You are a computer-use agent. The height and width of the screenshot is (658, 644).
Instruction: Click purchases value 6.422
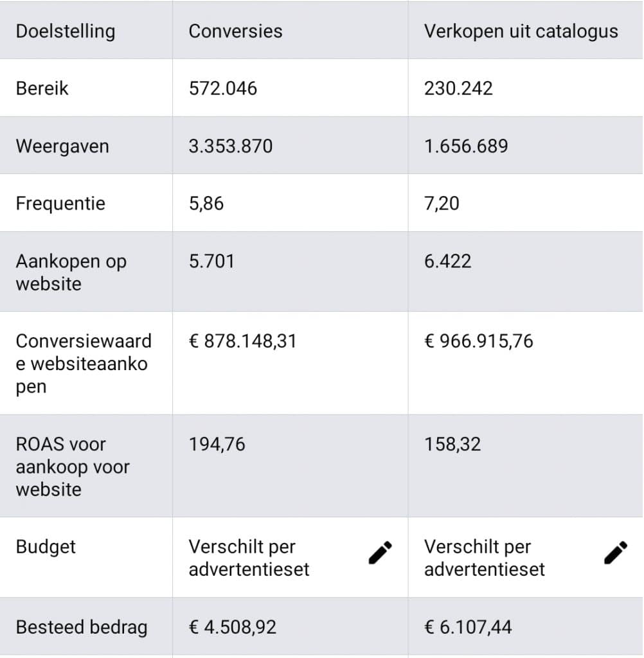[x=447, y=261]
